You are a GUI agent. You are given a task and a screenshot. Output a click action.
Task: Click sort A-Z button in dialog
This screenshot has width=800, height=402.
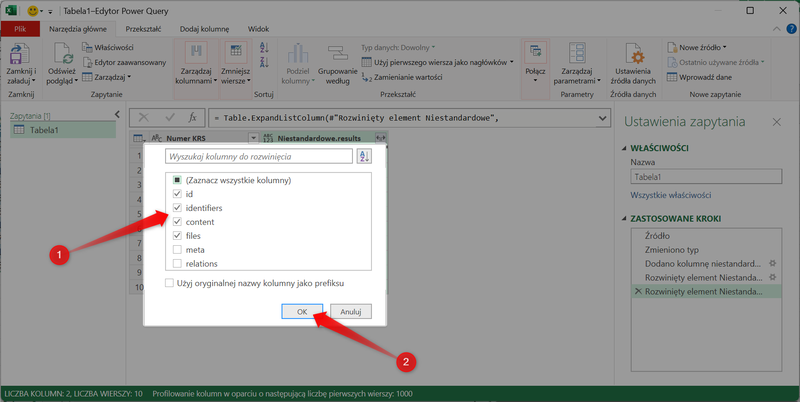point(364,157)
